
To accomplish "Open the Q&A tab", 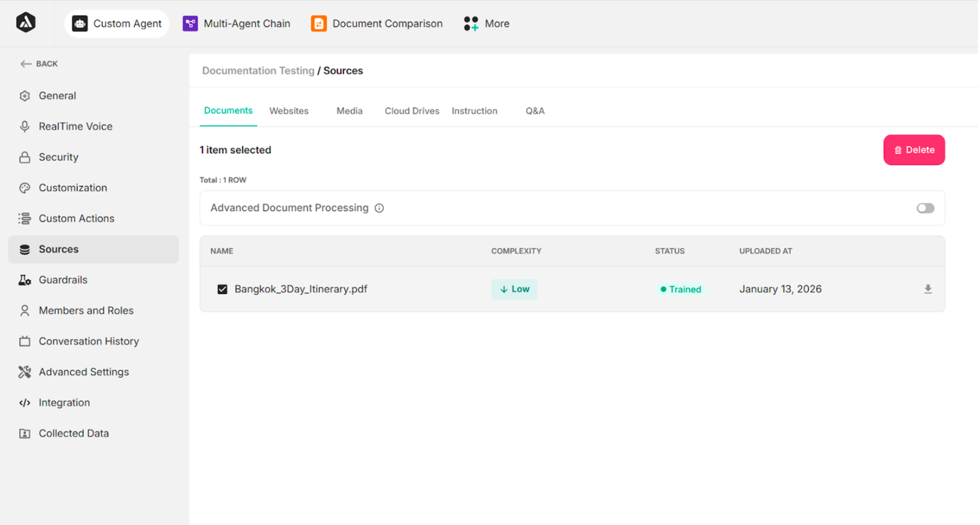I will click(534, 111).
